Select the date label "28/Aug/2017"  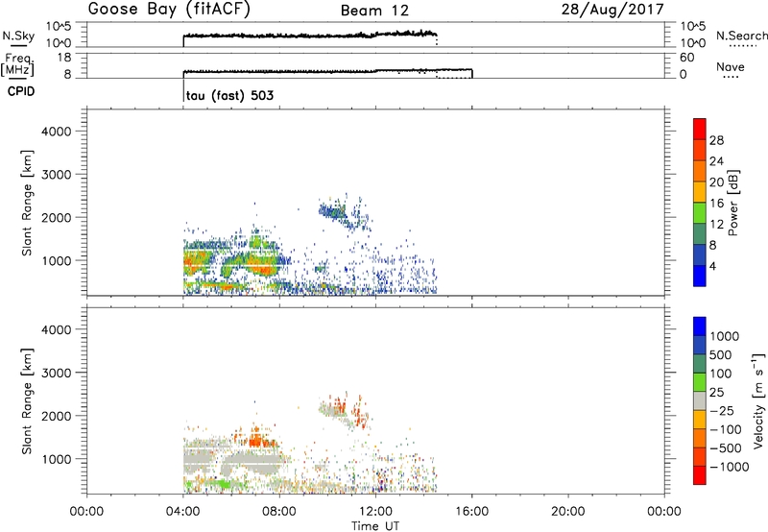pyautogui.click(x=612, y=10)
